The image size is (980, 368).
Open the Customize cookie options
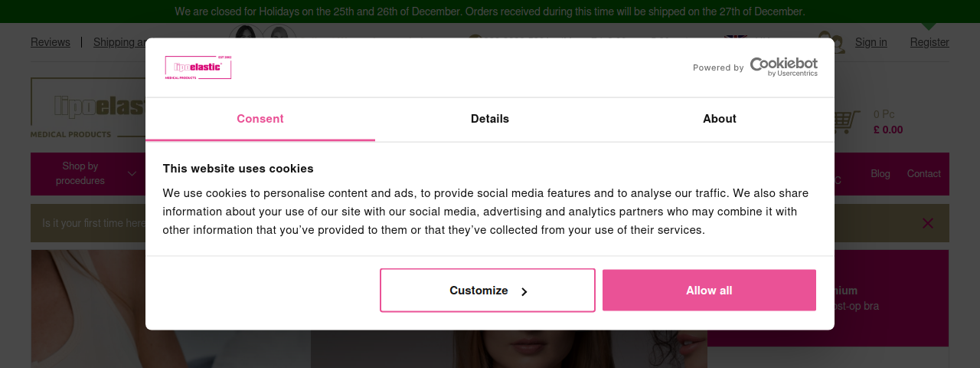point(488,290)
